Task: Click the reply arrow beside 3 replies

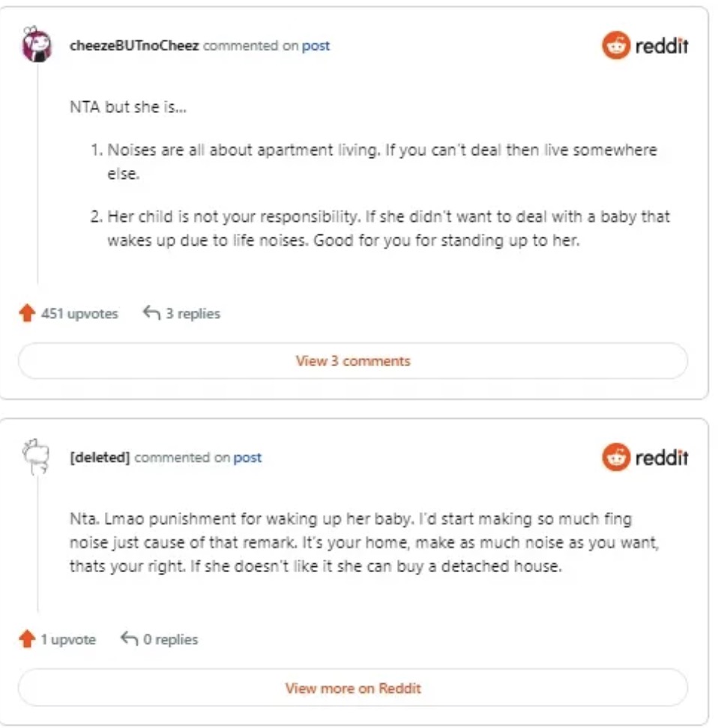Action: 151,313
